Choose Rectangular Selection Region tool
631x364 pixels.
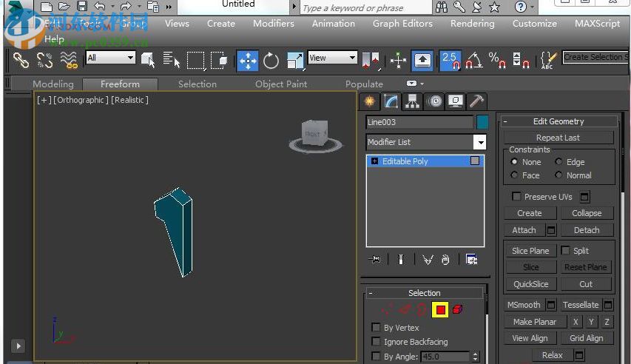[196, 61]
